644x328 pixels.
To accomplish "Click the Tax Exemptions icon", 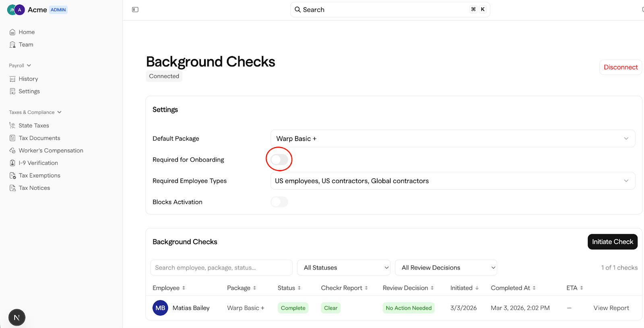I will (x=12, y=176).
